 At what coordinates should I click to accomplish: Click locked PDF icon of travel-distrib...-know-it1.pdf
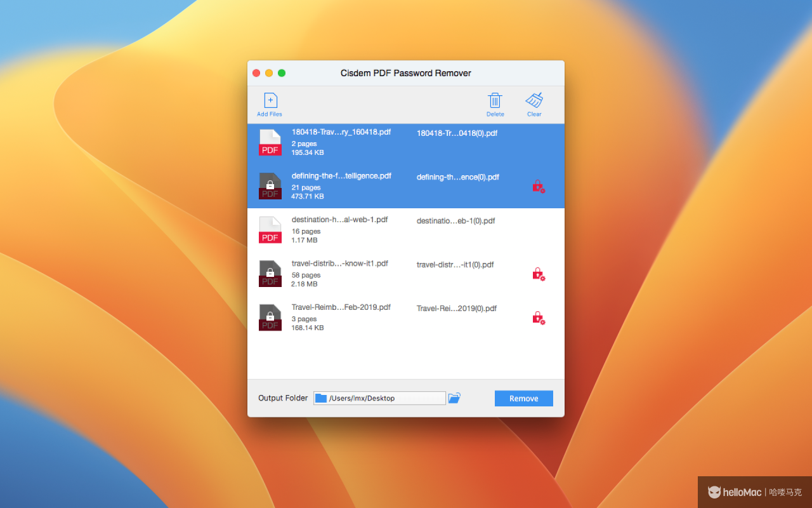[270, 274]
